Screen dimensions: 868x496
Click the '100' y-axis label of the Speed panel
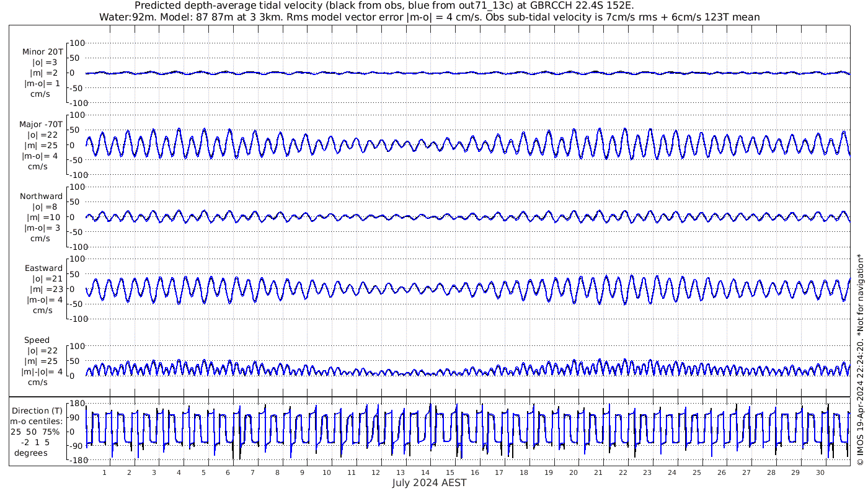pos(77,346)
